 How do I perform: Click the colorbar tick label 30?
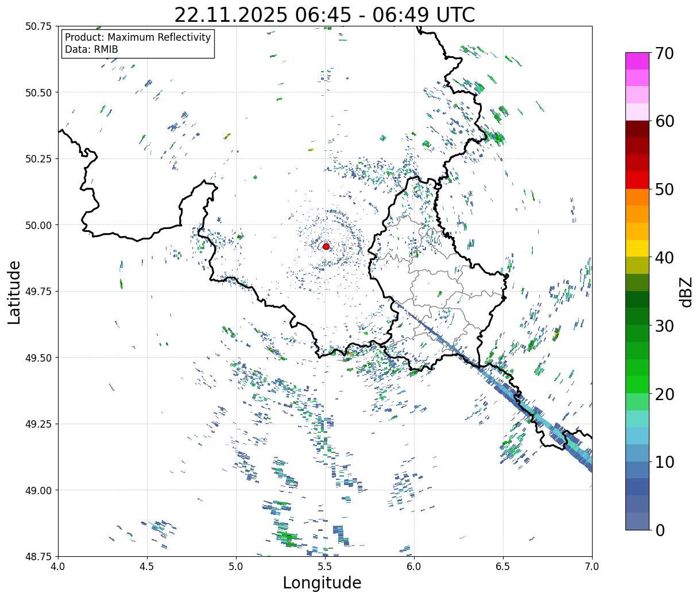(664, 325)
